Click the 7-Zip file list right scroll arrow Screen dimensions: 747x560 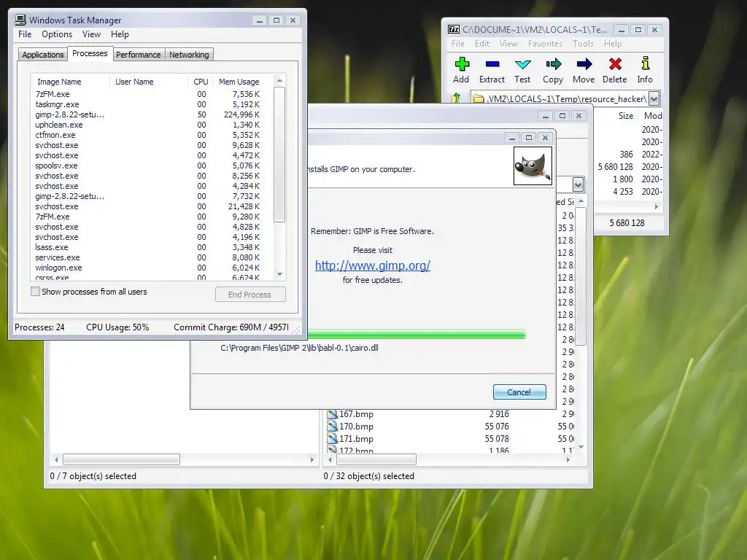[x=656, y=206]
